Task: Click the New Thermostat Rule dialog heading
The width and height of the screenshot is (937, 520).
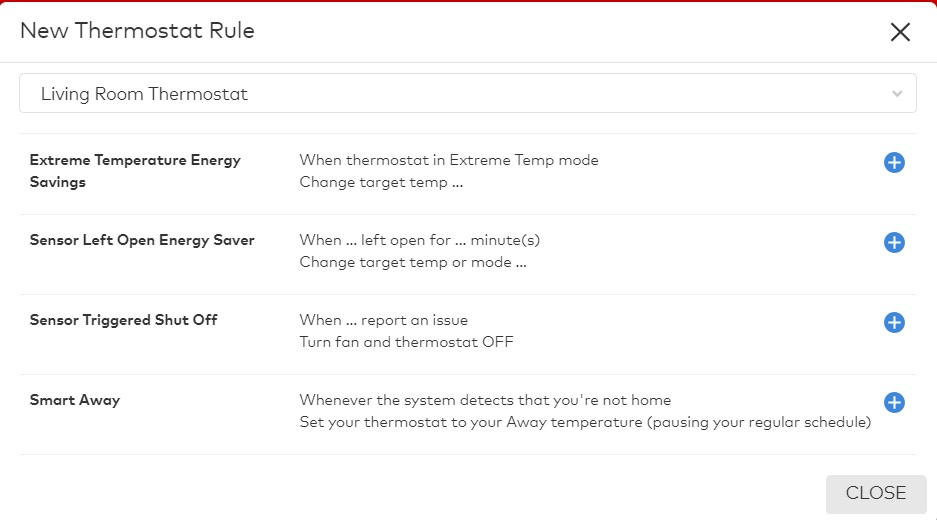Action: (x=137, y=31)
